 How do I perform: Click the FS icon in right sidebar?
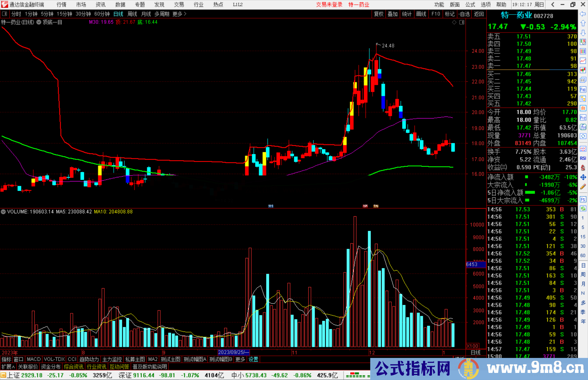[583, 199]
